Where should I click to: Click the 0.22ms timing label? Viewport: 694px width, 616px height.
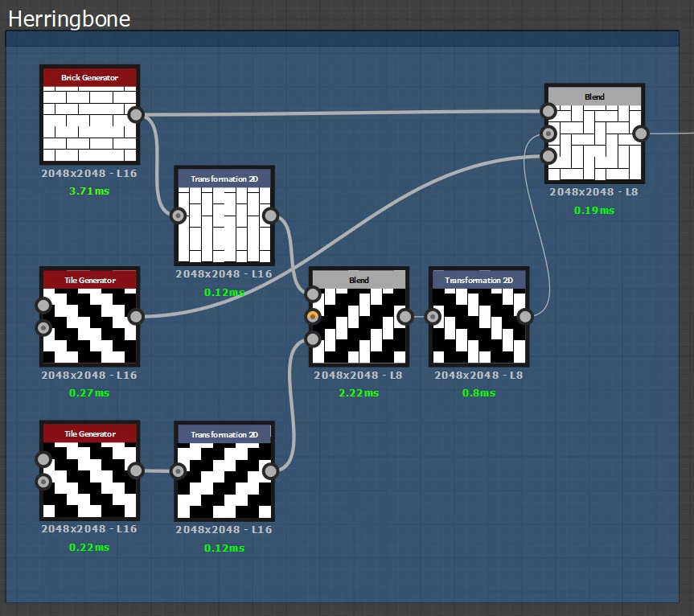[89, 547]
